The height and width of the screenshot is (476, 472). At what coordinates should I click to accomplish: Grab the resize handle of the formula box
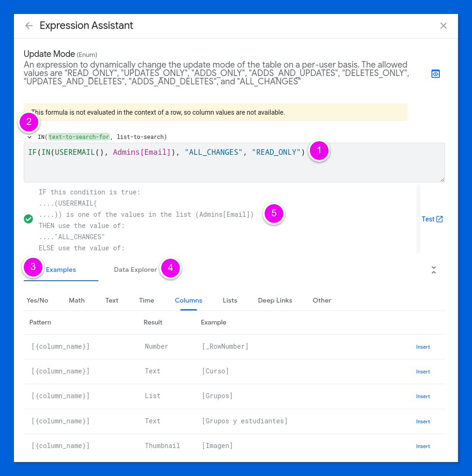point(442,179)
